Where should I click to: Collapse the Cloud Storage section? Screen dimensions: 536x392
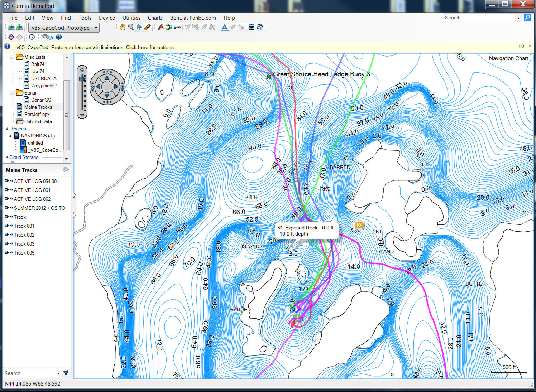[7, 157]
